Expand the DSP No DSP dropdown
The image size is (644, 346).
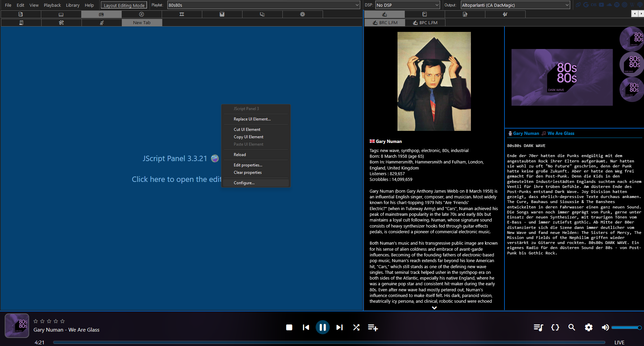[408, 5]
